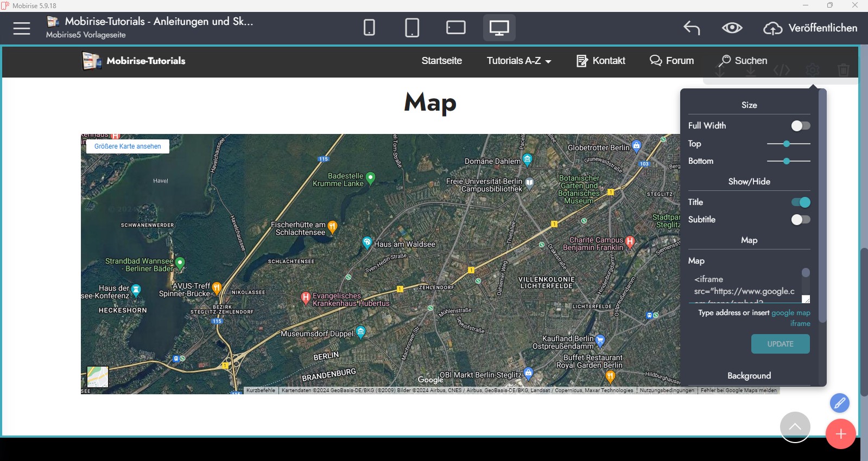Enable the Subtitle toggle
Image resolution: width=868 pixels, height=461 pixels.
[x=800, y=220]
